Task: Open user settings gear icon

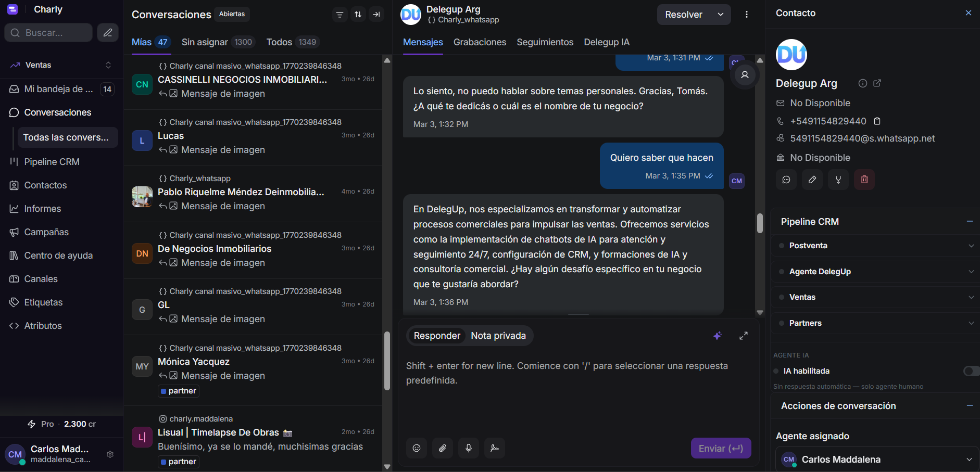Action: [110, 454]
